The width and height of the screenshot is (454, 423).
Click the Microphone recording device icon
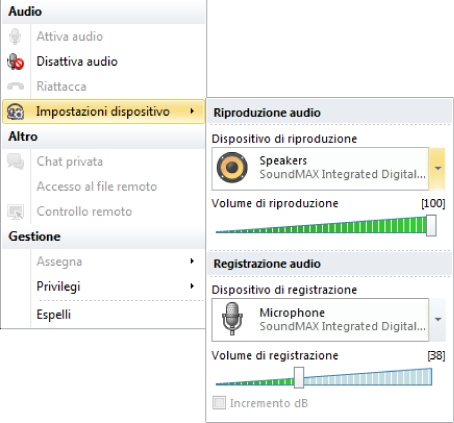pyautogui.click(x=232, y=319)
